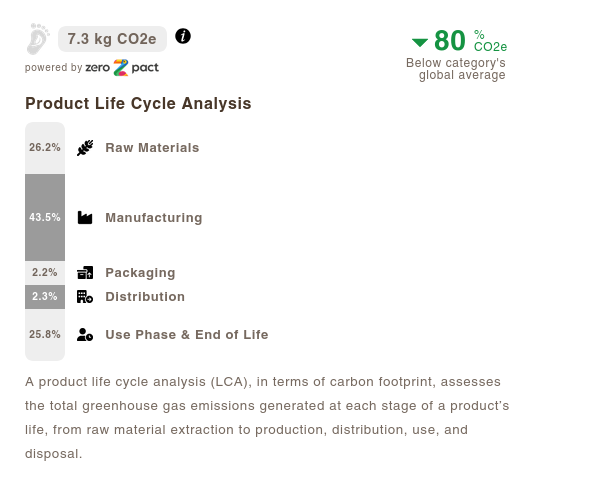This screenshot has width=609, height=484.
Task: Click the Use Phase person icon
Action: (85, 334)
